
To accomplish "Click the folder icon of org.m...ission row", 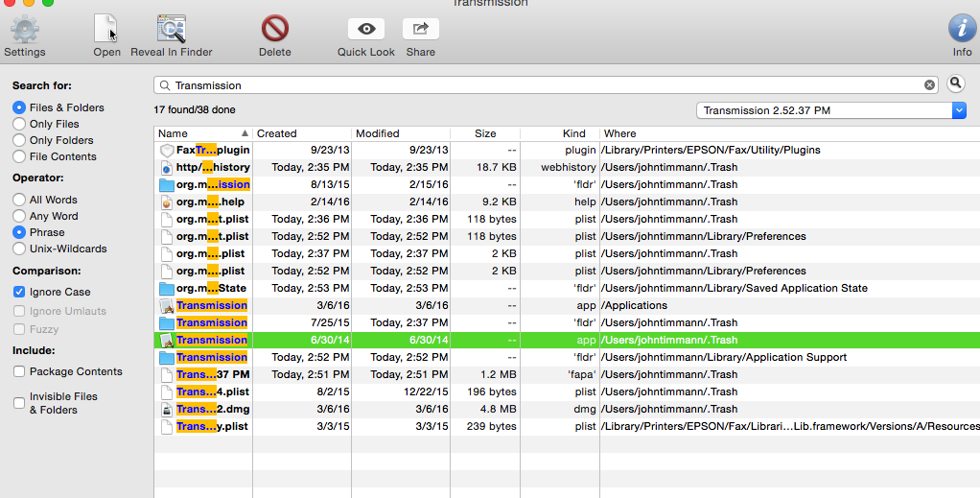I will point(166,184).
